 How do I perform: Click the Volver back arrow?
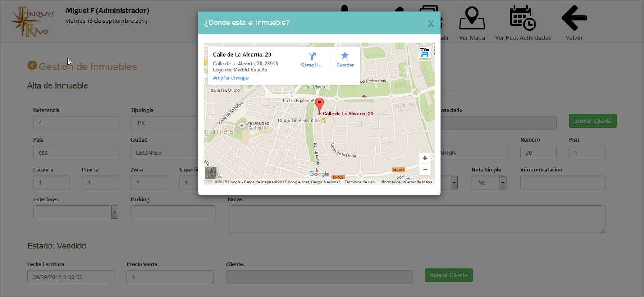pyautogui.click(x=574, y=19)
